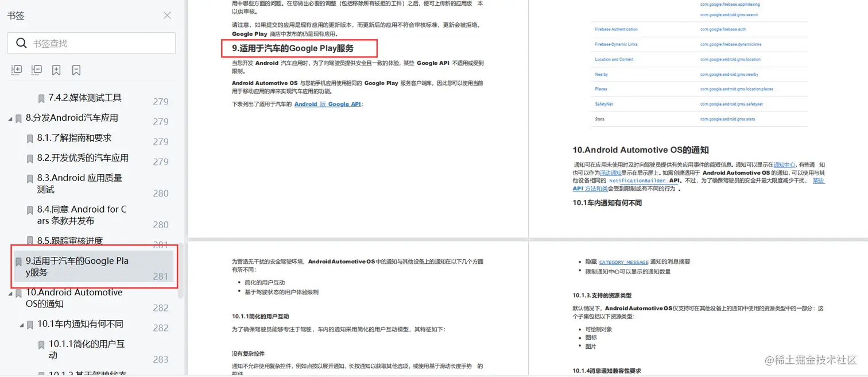Collapse the 8.分发Android汽车应用 tree node
The height and width of the screenshot is (377, 868).
[x=10, y=119]
